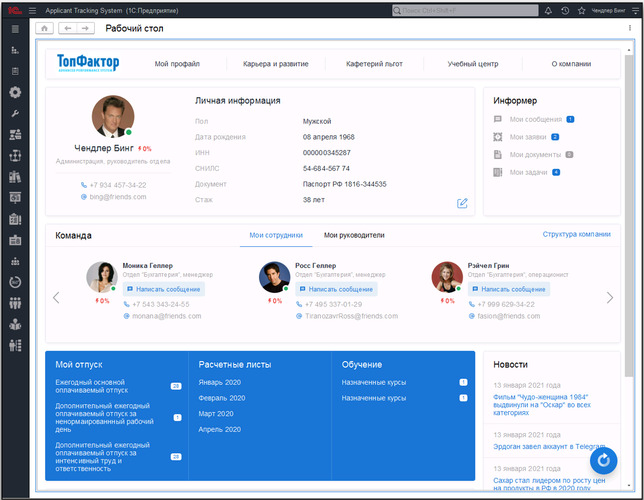Show next team members with right chevron
The image size is (644, 500).
(610, 297)
